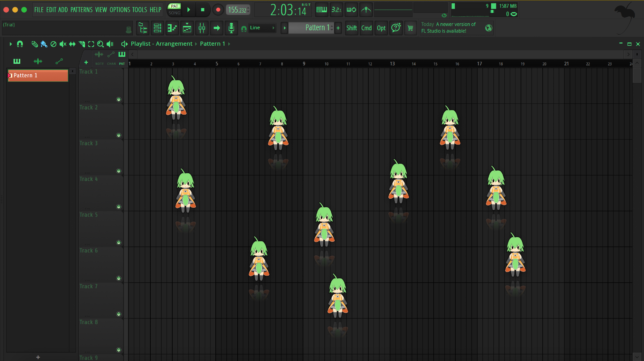The image size is (644, 361).
Task: Open the Mixer window icon
Action: [202, 28]
